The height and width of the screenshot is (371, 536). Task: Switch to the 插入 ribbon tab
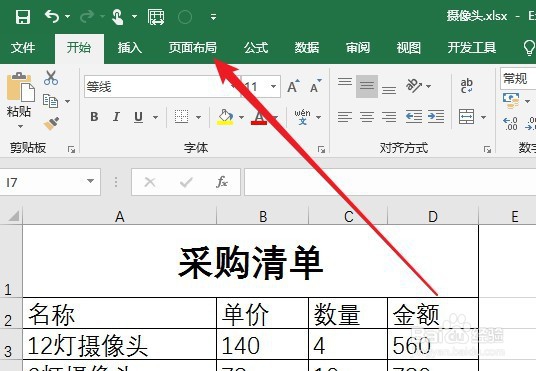pyautogui.click(x=130, y=48)
